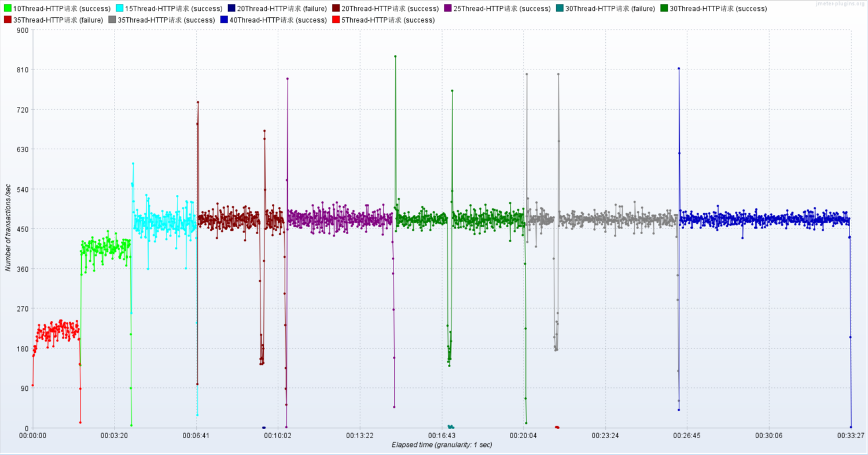Click the Elapsed time axis title
This screenshot has width=868, height=455.
pyautogui.click(x=442, y=445)
